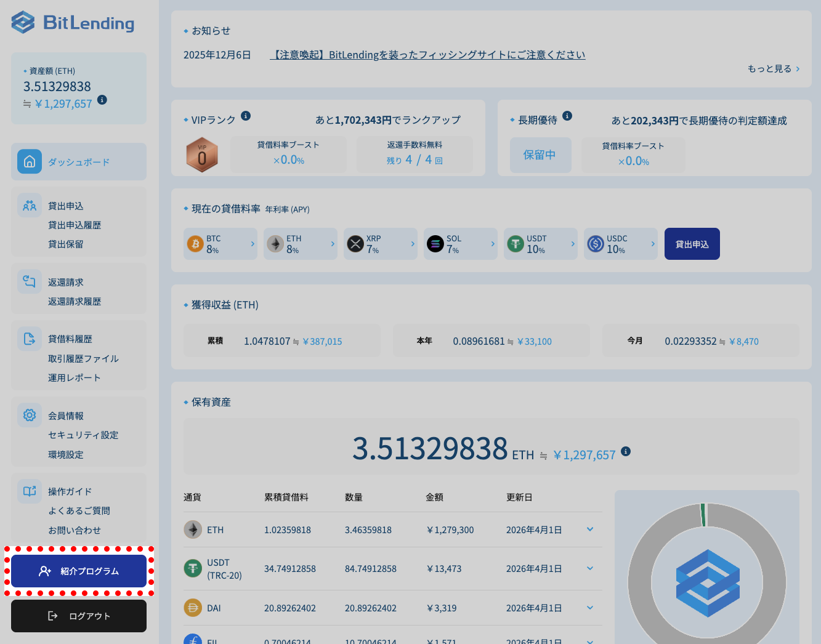Viewport: 821px width, 644px height.
Task: Click the green segment of donut chart
Action: click(x=703, y=515)
